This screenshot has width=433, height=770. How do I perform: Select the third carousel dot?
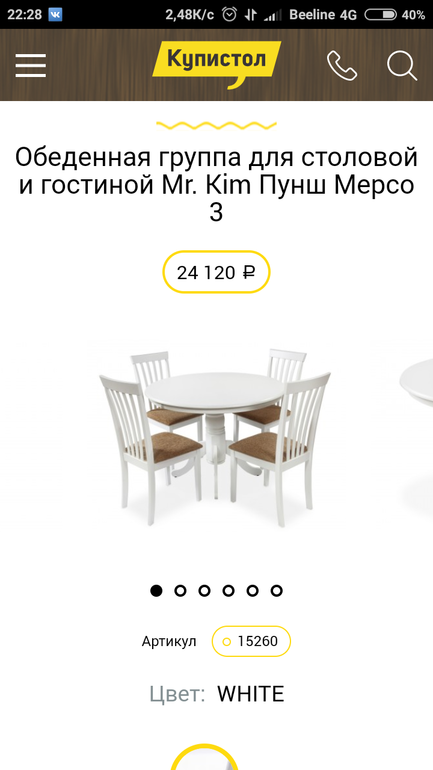[x=204, y=590]
